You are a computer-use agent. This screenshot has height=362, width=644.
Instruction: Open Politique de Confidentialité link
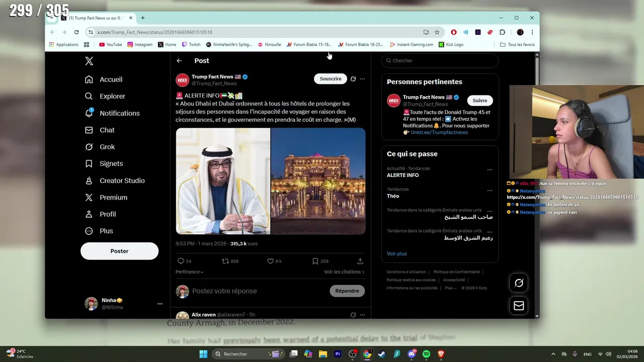[x=456, y=272]
